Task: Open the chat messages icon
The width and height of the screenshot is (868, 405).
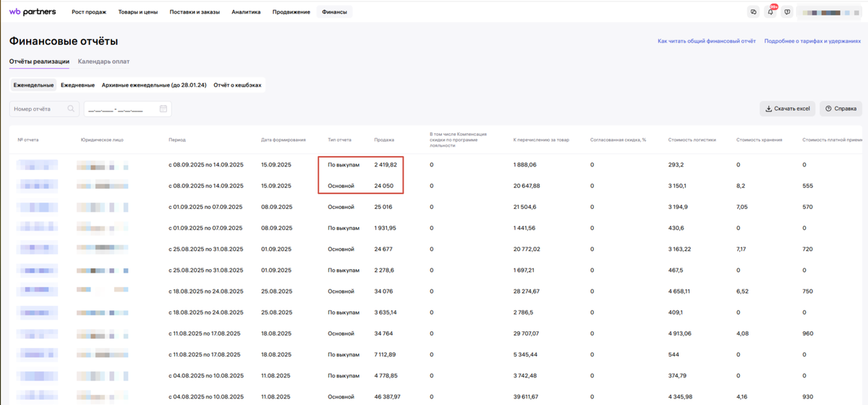Action: click(x=754, y=12)
